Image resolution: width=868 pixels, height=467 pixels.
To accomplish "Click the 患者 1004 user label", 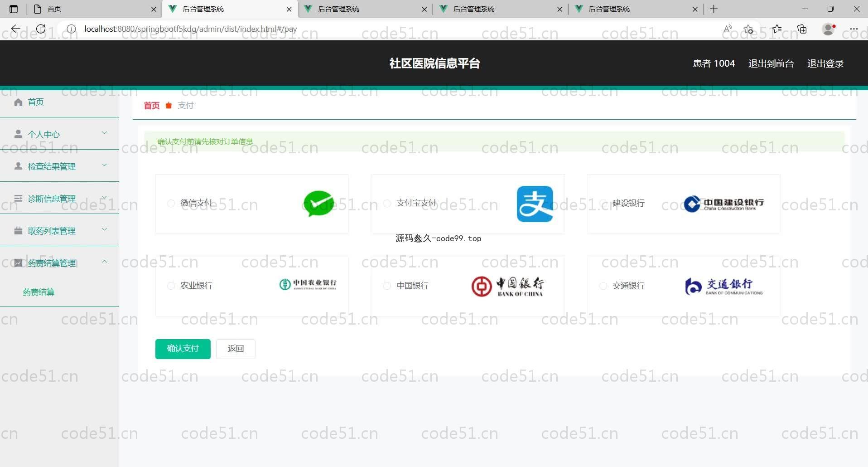I will [x=714, y=63].
